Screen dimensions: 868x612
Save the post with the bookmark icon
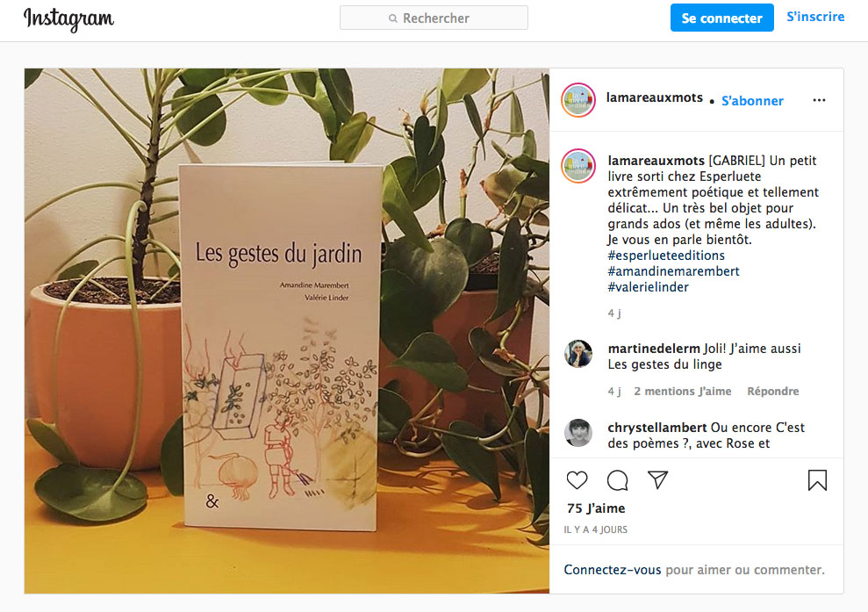coord(817,480)
